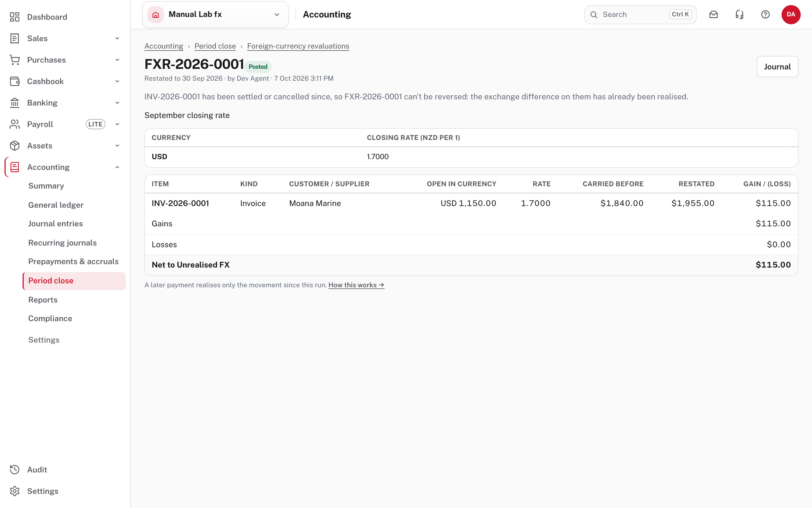Open Recurring journals in sidebar
The width and height of the screenshot is (812, 508).
(x=62, y=243)
